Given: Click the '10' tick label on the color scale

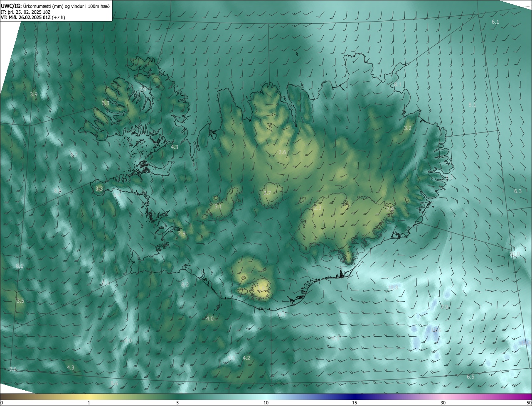Looking at the screenshot, I should pos(266,403).
